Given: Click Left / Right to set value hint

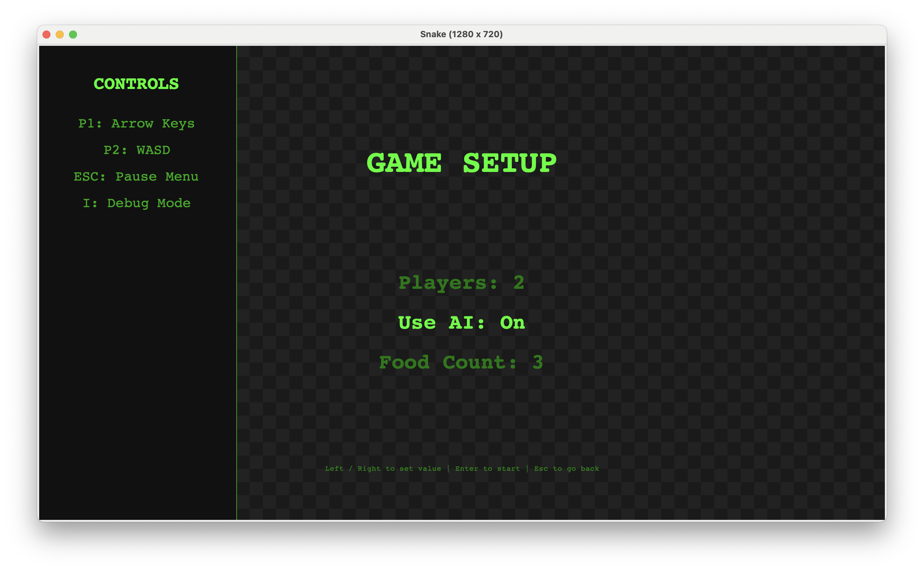Looking at the screenshot, I should pos(383,469).
